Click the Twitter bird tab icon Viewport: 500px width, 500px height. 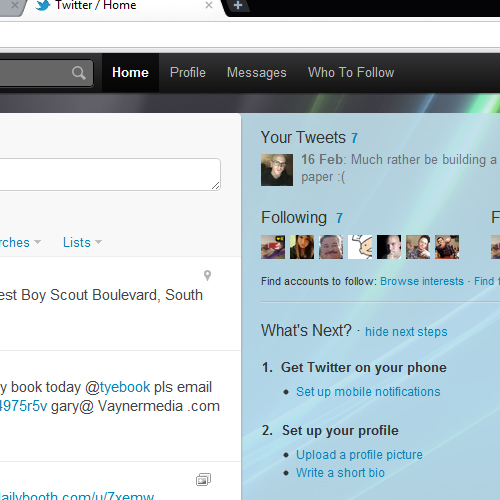pyautogui.click(x=43, y=5)
